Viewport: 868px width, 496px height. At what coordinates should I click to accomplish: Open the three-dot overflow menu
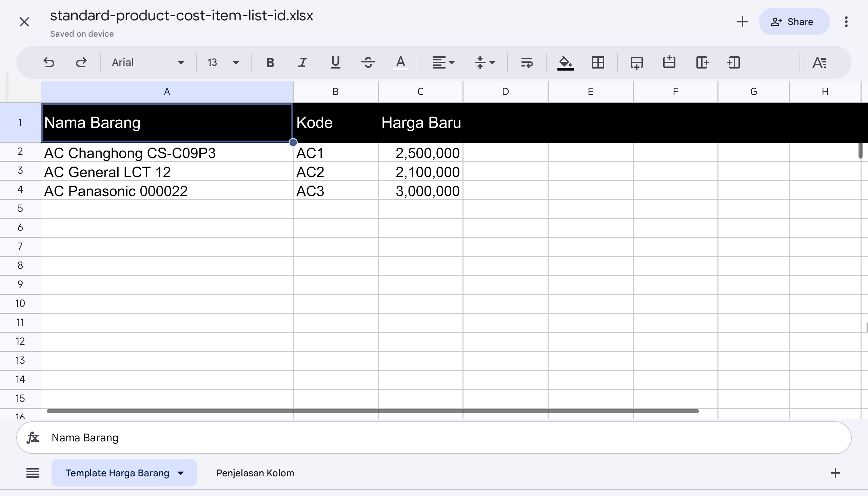[x=846, y=22]
